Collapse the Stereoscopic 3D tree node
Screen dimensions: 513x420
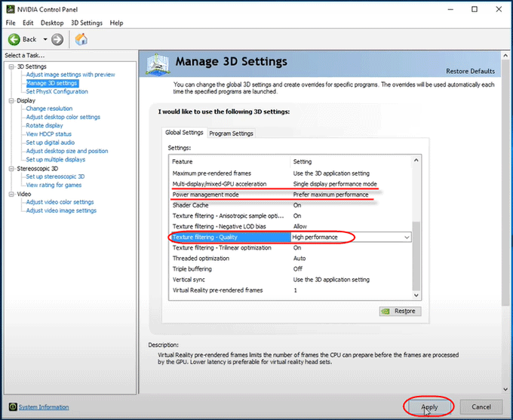coord(12,169)
